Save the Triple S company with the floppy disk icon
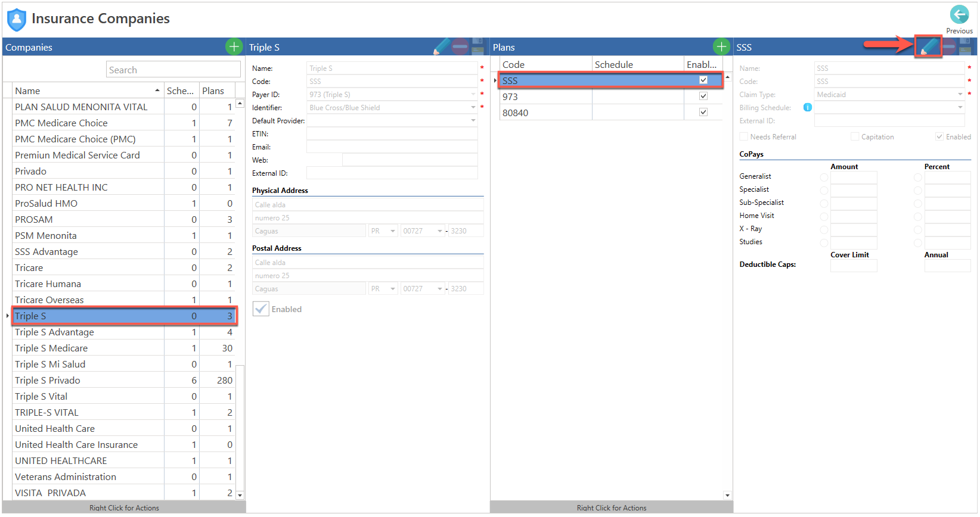Image resolution: width=980 pixels, height=517 pixels. click(477, 46)
